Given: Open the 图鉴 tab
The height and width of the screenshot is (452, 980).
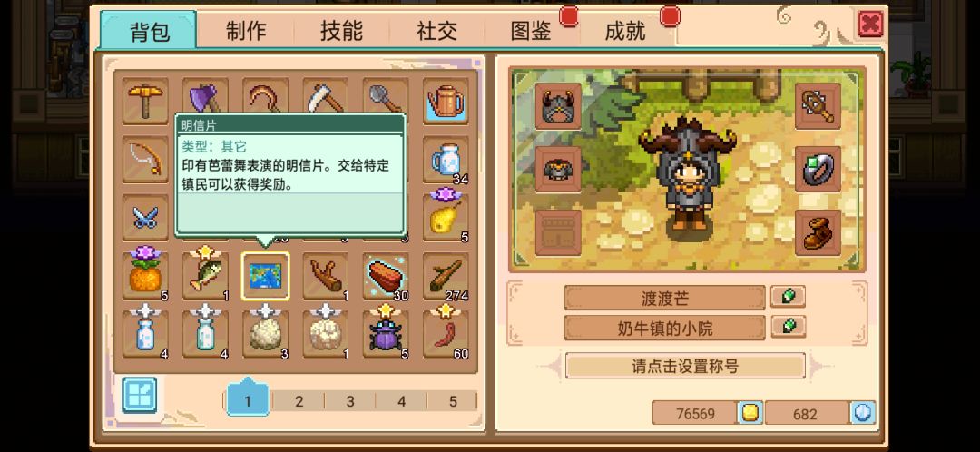Looking at the screenshot, I should pos(531,30).
